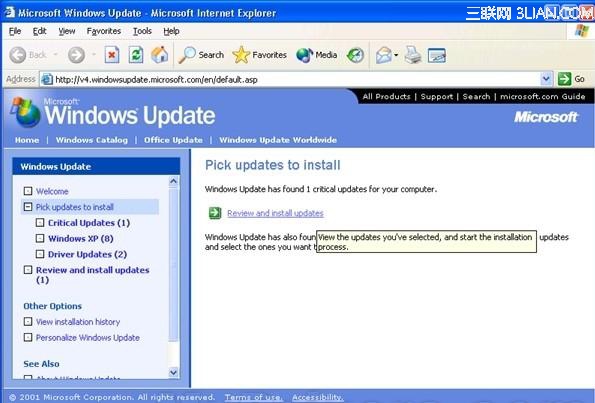Print the page with printer icon
Image resolution: width=595 pixels, height=403 pixels.
coord(413,55)
